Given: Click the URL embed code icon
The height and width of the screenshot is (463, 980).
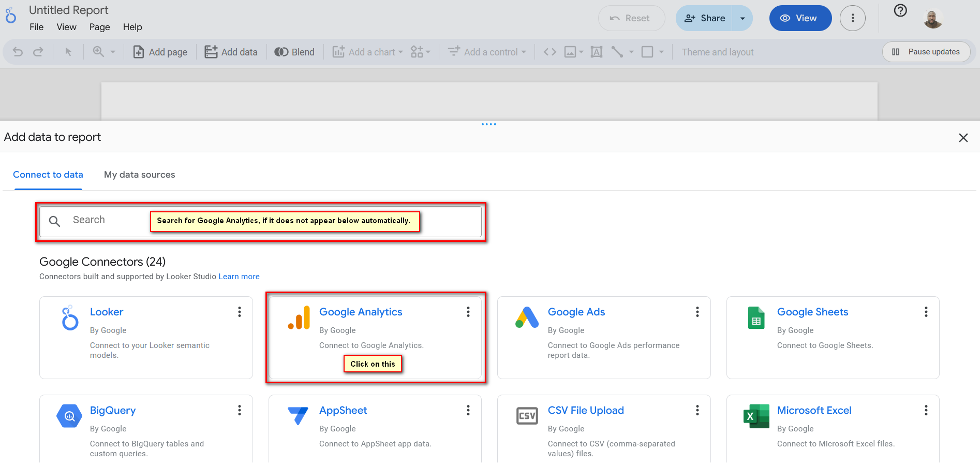Looking at the screenshot, I should click(550, 52).
